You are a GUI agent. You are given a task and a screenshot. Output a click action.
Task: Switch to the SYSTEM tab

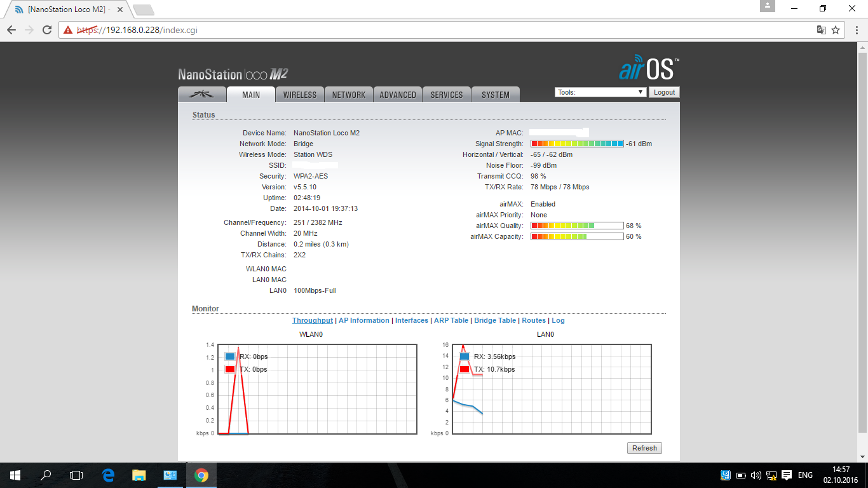[x=496, y=95]
